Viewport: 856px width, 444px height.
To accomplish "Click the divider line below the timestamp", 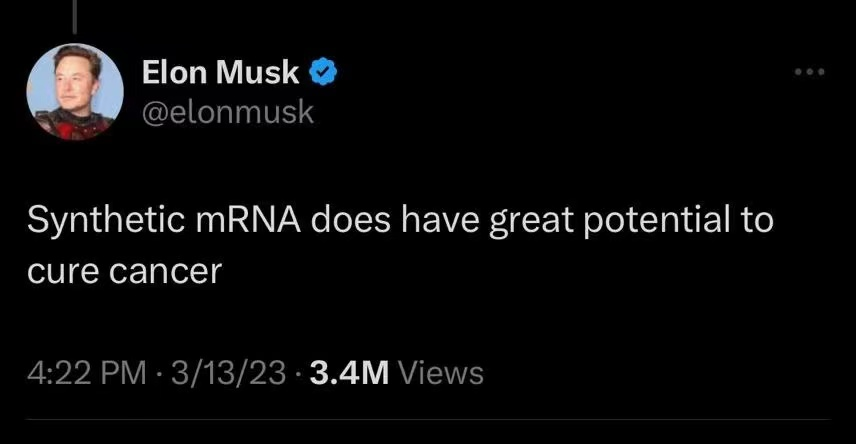I will tap(428, 419).
